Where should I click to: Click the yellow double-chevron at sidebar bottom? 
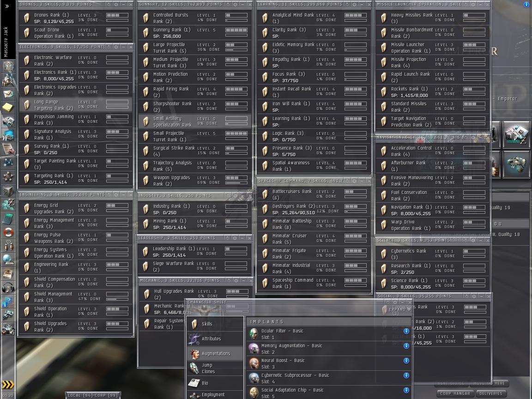click(8, 384)
